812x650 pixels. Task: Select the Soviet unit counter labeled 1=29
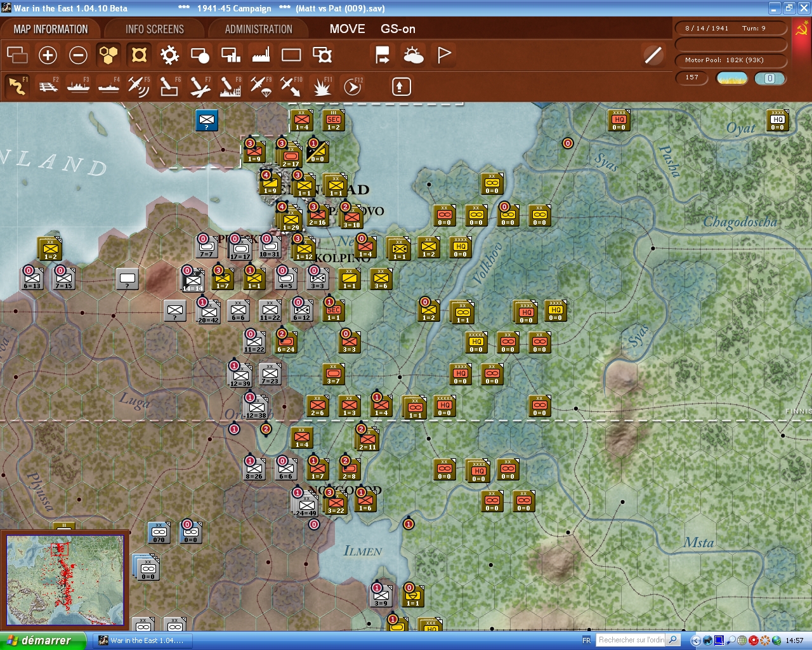[x=291, y=219]
